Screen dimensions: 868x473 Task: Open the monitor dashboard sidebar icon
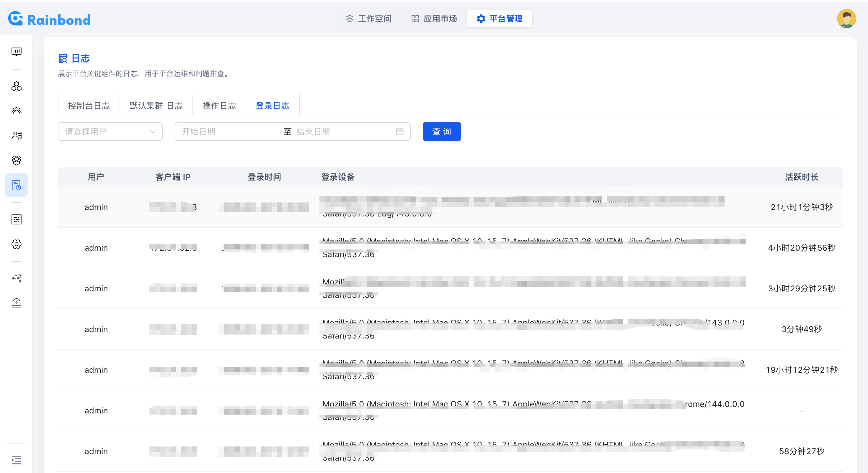click(x=16, y=52)
